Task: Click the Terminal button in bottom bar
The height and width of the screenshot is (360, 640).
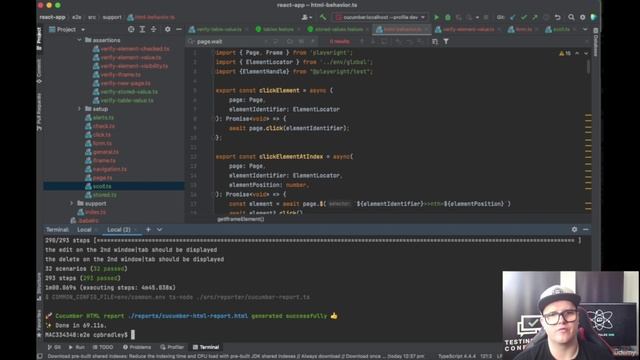Action: (206, 347)
